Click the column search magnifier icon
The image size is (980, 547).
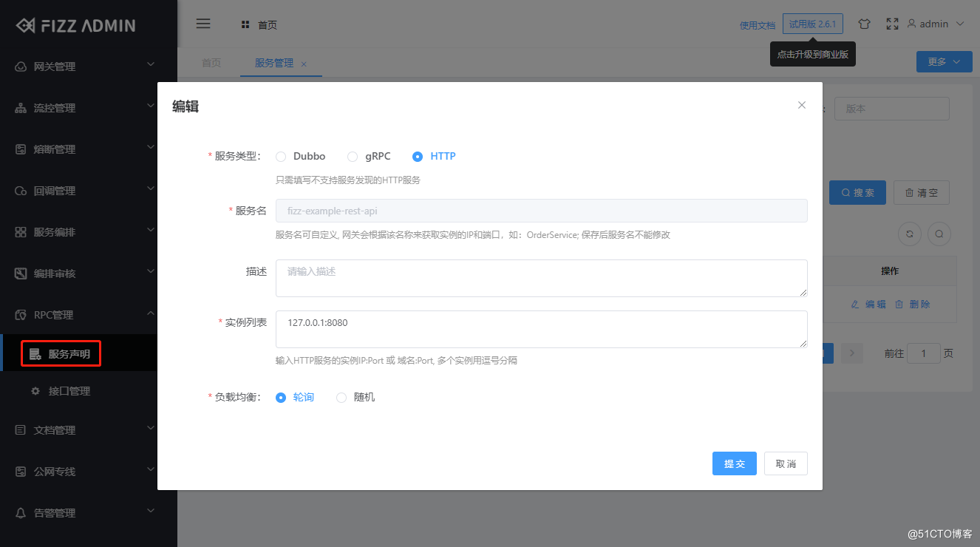pyautogui.click(x=939, y=234)
